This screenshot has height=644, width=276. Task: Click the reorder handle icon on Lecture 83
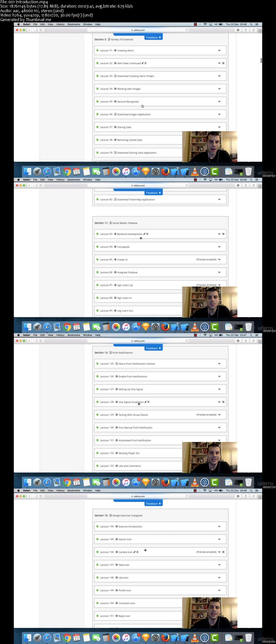click(x=223, y=234)
